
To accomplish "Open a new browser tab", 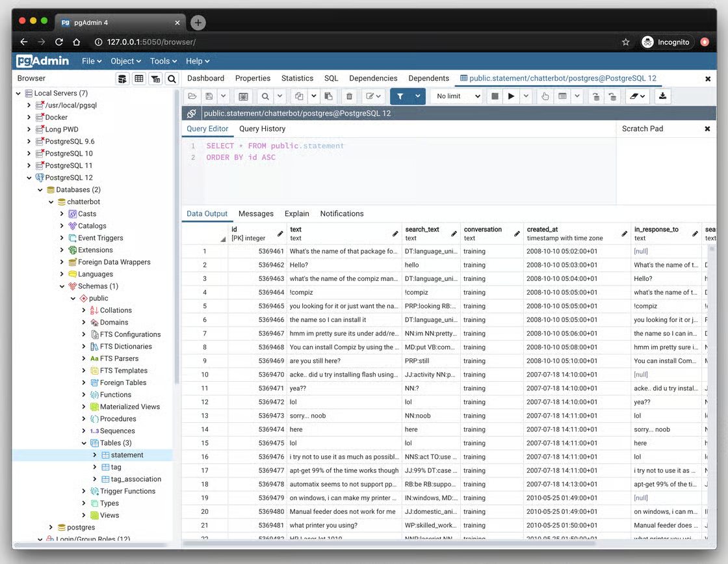I will [198, 22].
